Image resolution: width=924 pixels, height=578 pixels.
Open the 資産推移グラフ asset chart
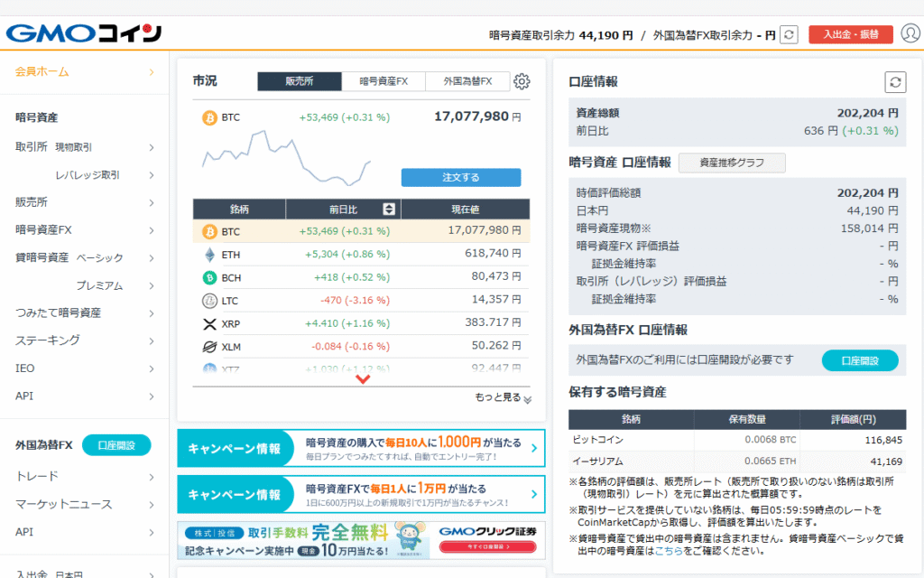coord(732,163)
